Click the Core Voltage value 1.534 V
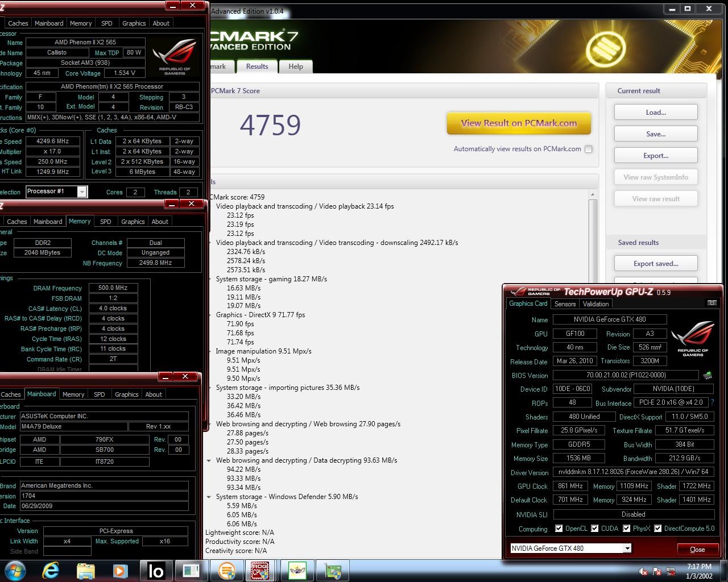This screenshot has height=582, width=728. [125, 73]
